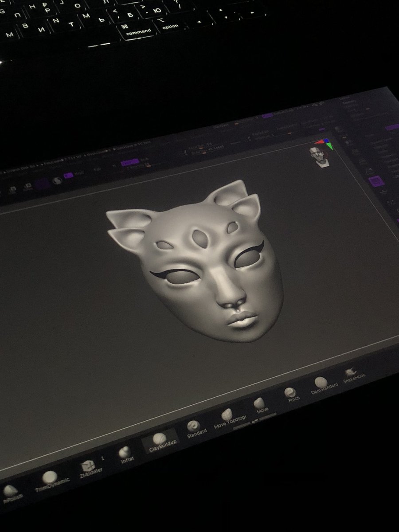399x532 pixels.
Task: Click the small arrows below the Move brush
Action: pos(254,421)
